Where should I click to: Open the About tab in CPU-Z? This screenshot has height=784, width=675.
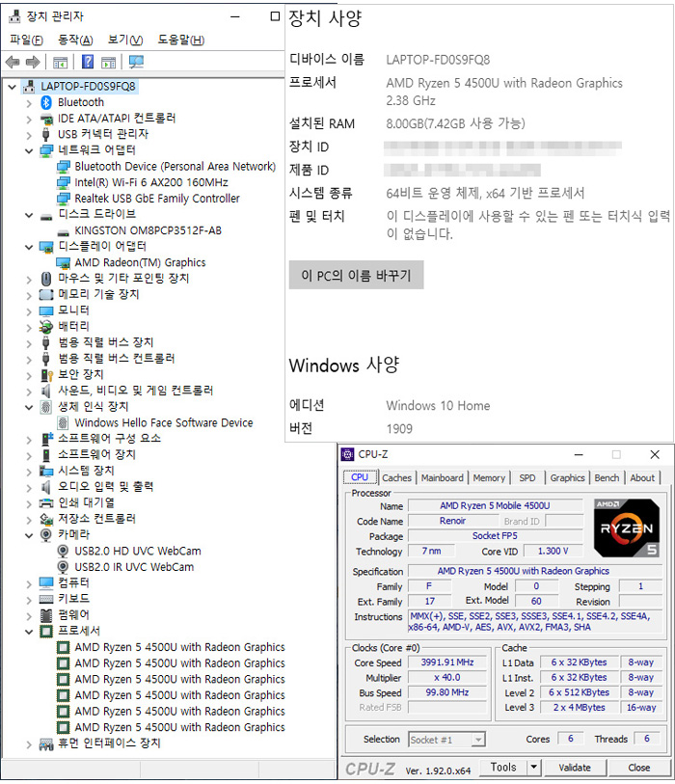[x=642, y=477]
